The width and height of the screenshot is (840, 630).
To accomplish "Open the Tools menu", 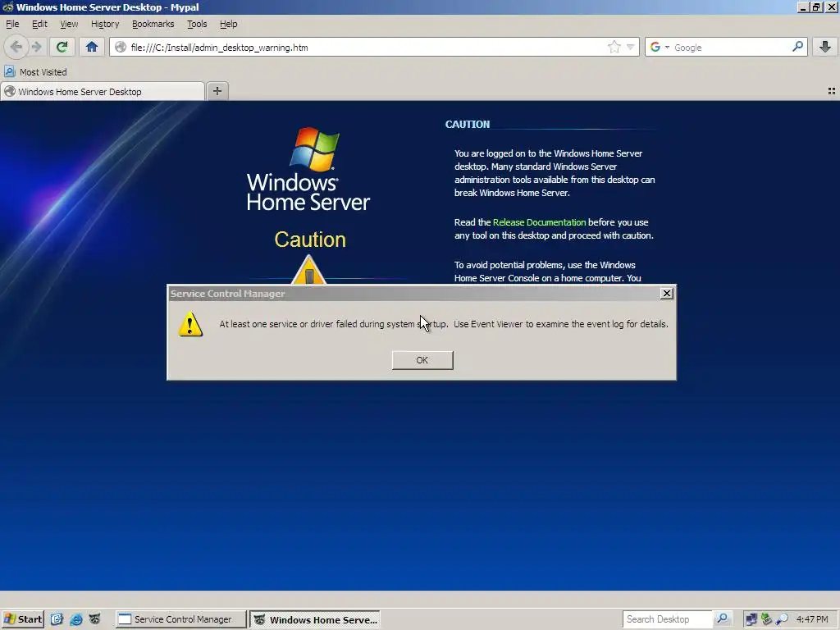I will [x=197, y=24].
